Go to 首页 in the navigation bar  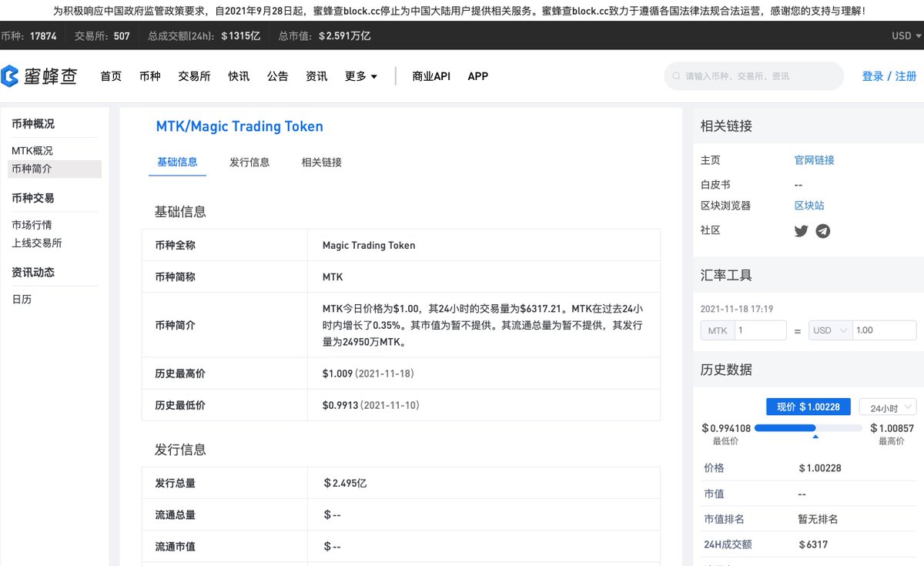tap(111, 76)
